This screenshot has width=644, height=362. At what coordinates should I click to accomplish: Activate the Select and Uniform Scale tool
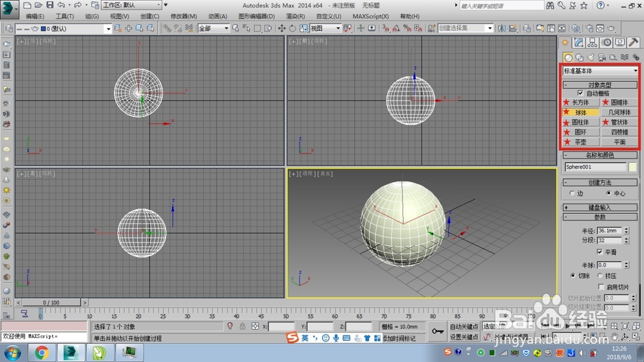pyautogui.click(x=303, y=28)
